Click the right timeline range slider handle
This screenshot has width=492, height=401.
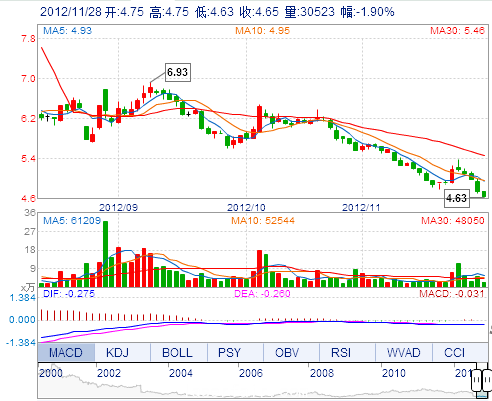click(x=487, y=380)
